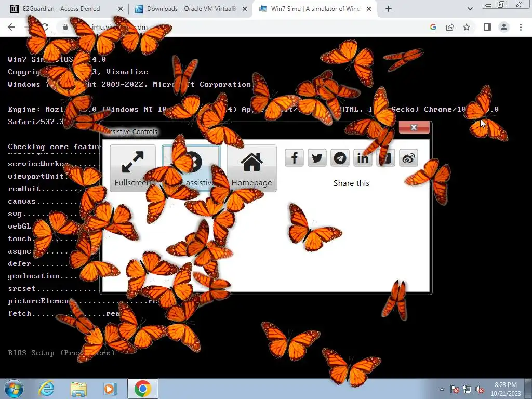Expand the tab search dropdown arrow

click(470, 9)
